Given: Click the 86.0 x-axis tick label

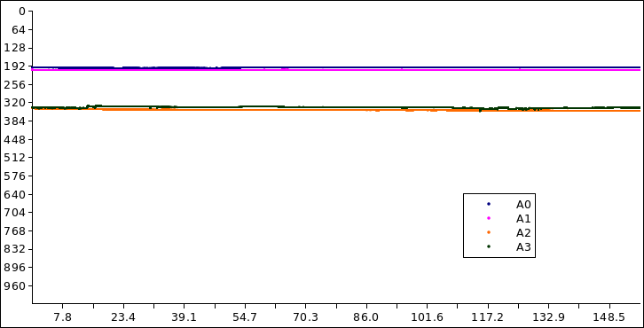Looking at the screenshot, I should 366,318.
